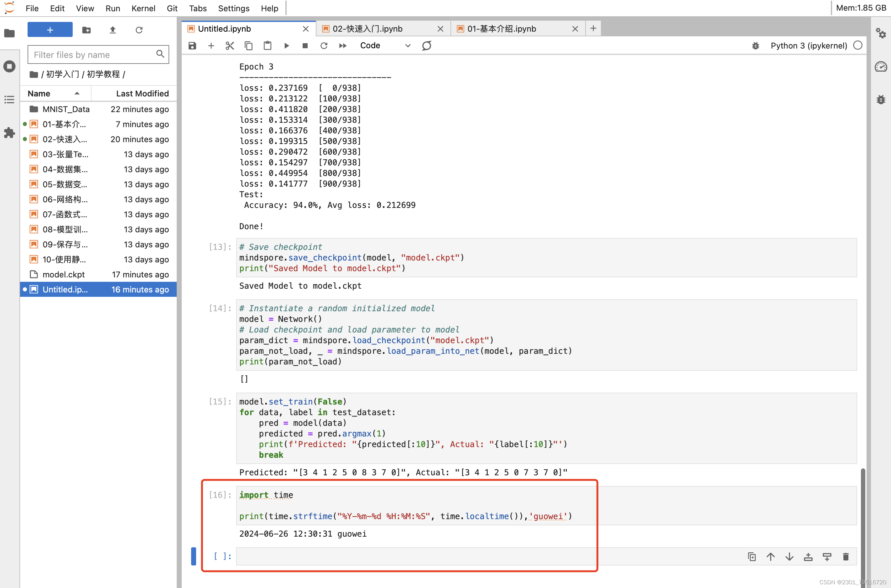Click the kernel status circle indicator
891x588 pixels.
click(857, 46)
